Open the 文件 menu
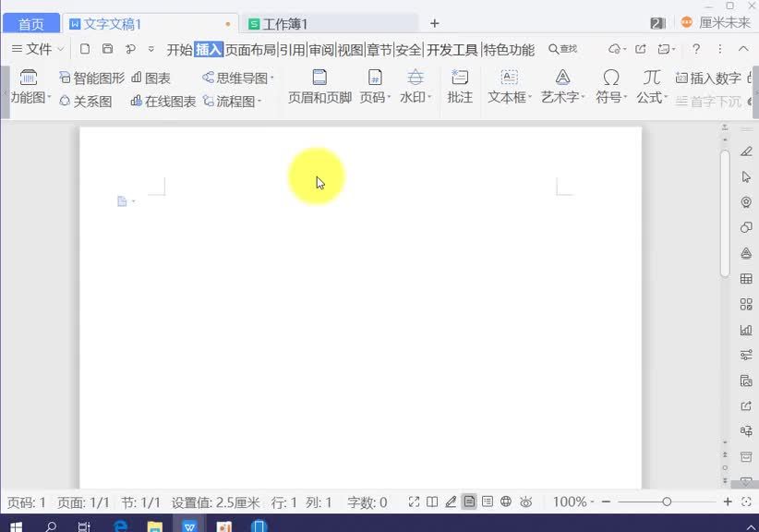This screenshot has height=532, width=759. pyautogui.click(x=37, y=49)
